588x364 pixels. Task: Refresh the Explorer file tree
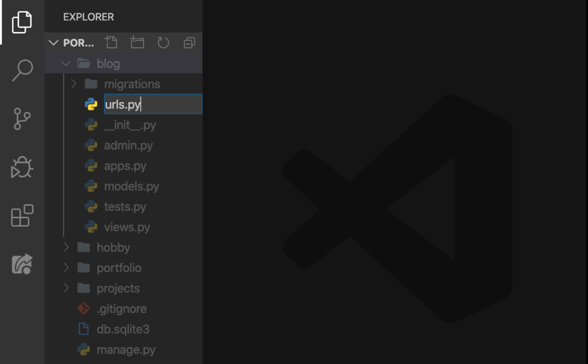tap(163, 42)
